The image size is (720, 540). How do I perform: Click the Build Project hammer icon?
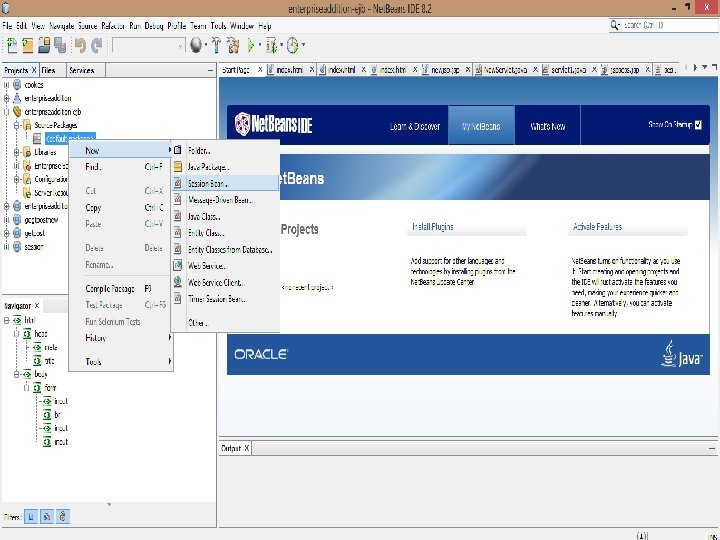pyautogui.click(x=216, y=45)
